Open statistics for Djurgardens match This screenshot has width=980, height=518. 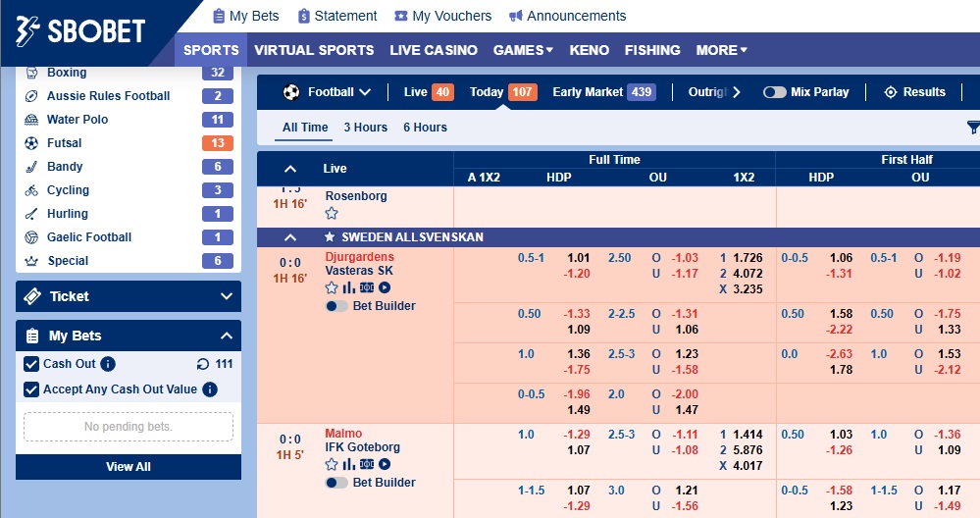pos(349,287)
